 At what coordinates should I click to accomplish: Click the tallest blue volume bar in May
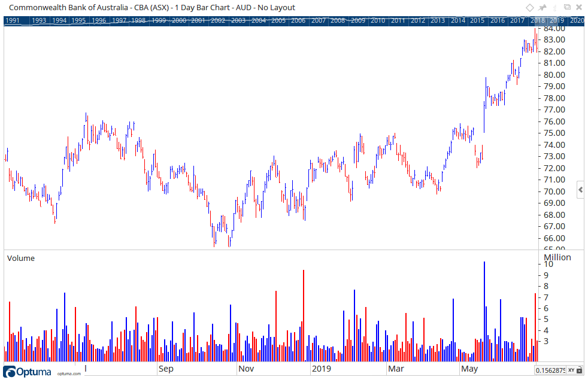coord(484,311)
